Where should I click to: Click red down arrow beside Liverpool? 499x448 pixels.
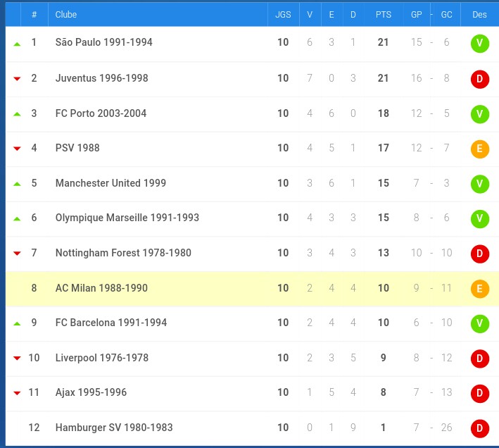point(17,359)
